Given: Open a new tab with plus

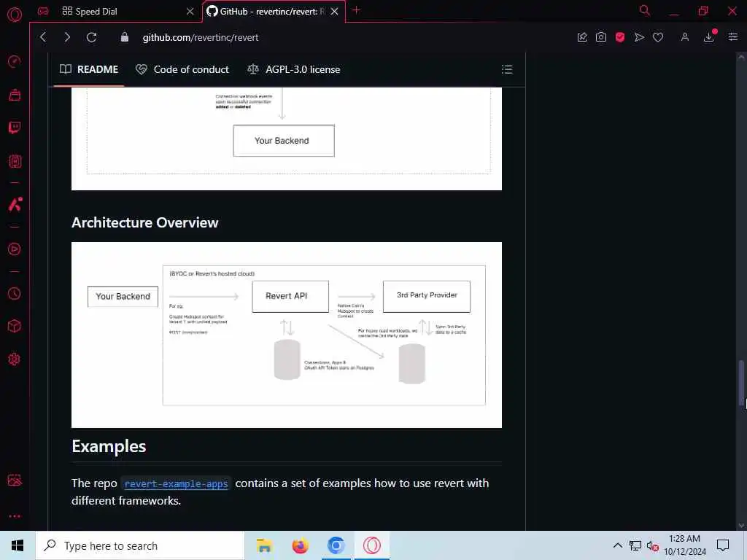Looking at the screenshot, I should click(356, 10).
